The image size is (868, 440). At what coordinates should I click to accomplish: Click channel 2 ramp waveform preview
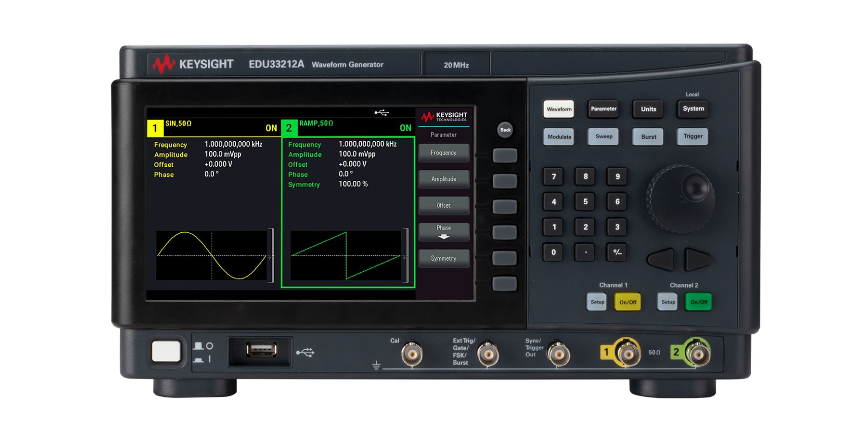[346, 255]
